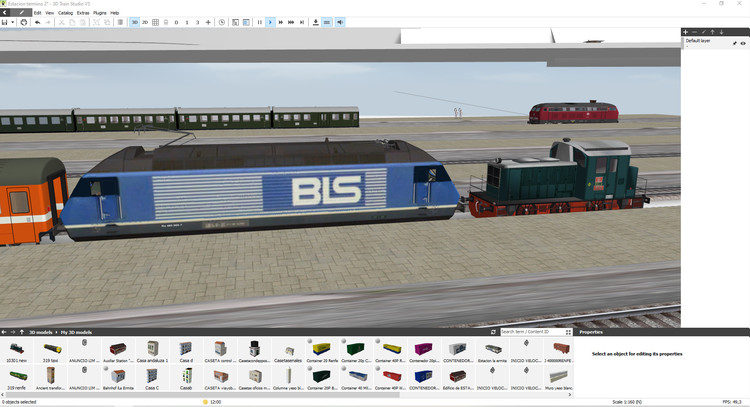Click the '3D models' breadcrumb
Screen dimensions: 750x407
tap(41, 332)
